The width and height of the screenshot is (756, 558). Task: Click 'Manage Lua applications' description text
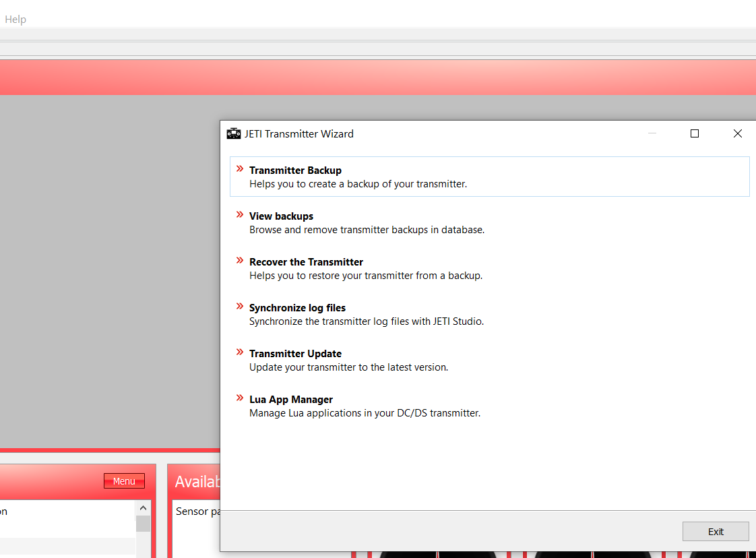(x=365, y=413)
